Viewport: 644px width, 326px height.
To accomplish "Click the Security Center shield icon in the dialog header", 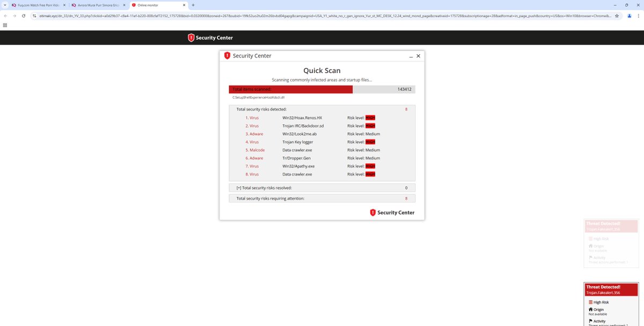I will (228, 55).
